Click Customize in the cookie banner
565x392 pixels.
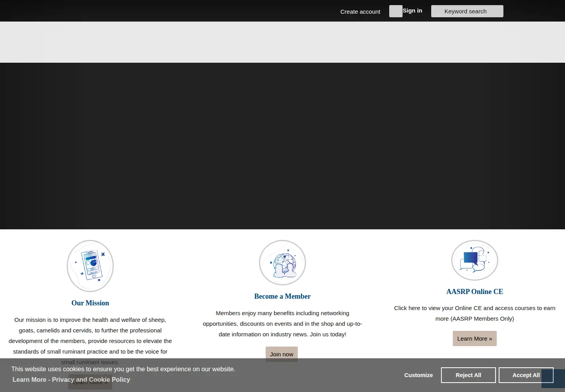pyautogui.click(x=419, y=375)
